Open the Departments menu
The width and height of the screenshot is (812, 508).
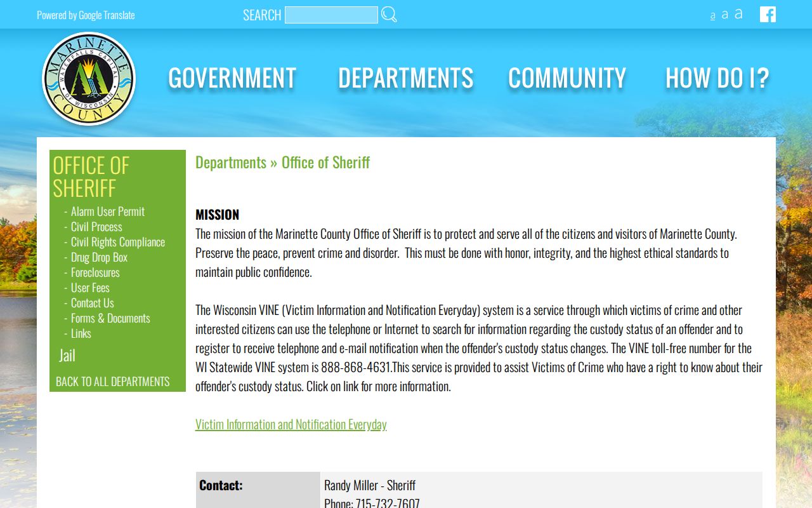click(x=406, y=78)
